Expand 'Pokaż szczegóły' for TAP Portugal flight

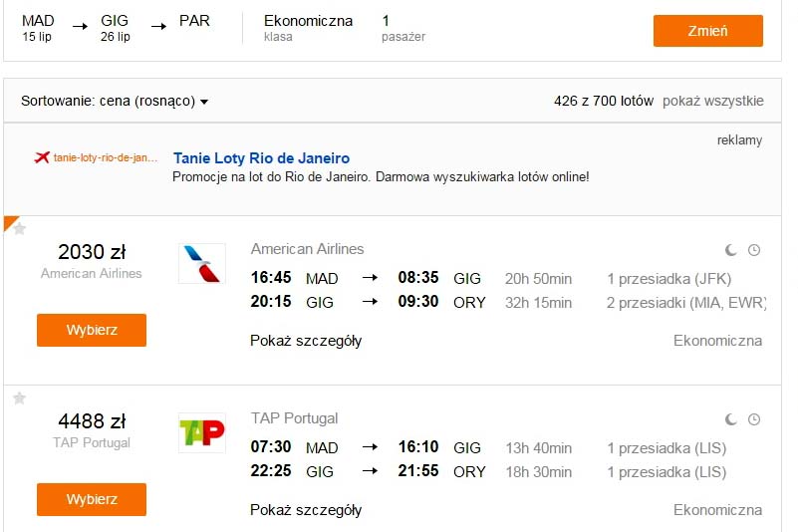(x=306, y=510)
